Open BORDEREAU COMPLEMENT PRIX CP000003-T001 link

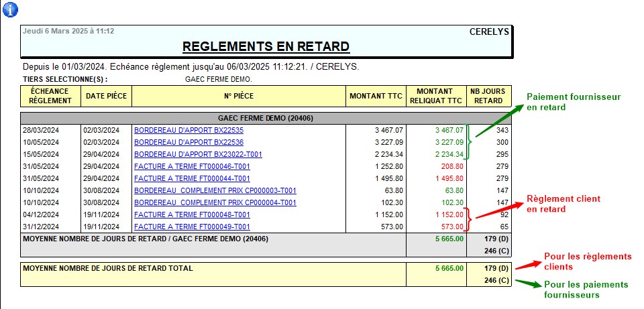tap(215, 190)
